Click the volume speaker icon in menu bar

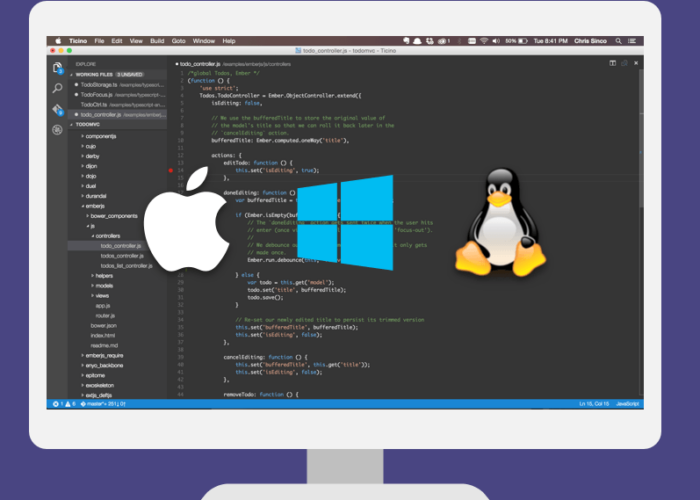click(496, 41)
